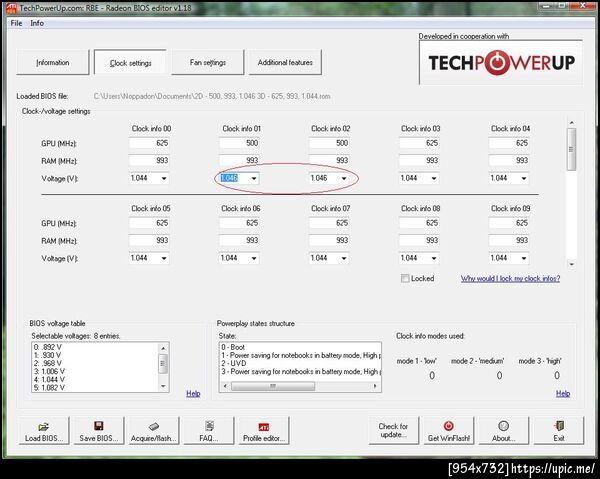
Task: Click Get WinFlash button
Action: pos(448,430)
